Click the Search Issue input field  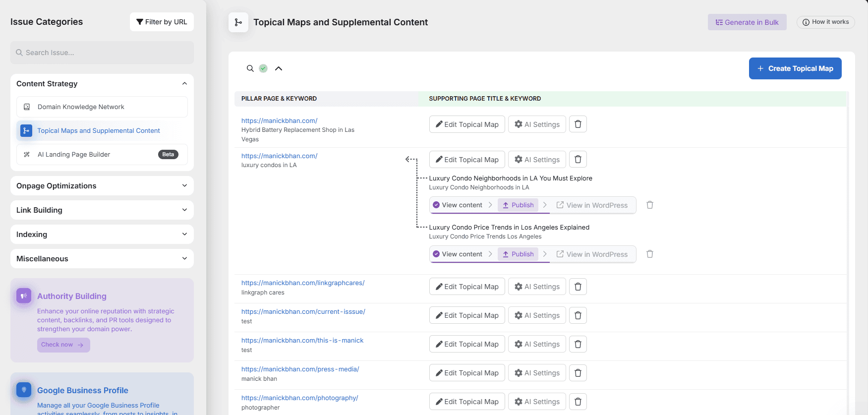point(102,53)
